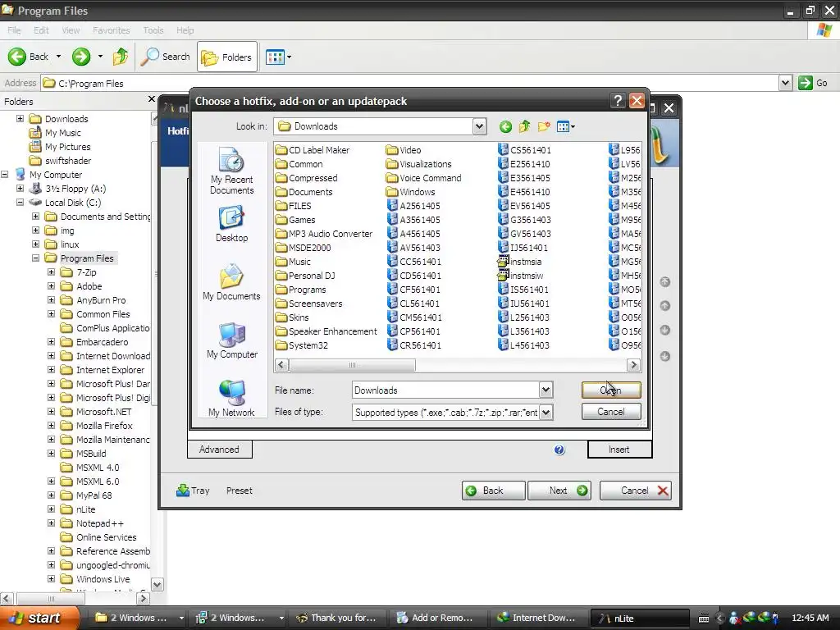Screen dimensions: 840x630
Task: Switch to Internet Download taskbar item
Action: pyautogui.click(x=536, y=618)
